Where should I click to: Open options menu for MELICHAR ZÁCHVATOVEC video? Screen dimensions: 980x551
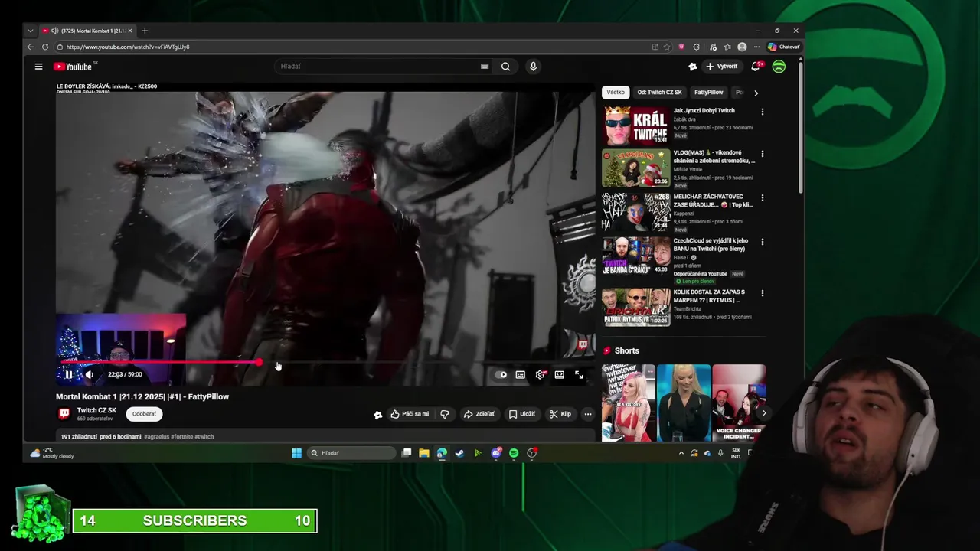coord(762,197)
